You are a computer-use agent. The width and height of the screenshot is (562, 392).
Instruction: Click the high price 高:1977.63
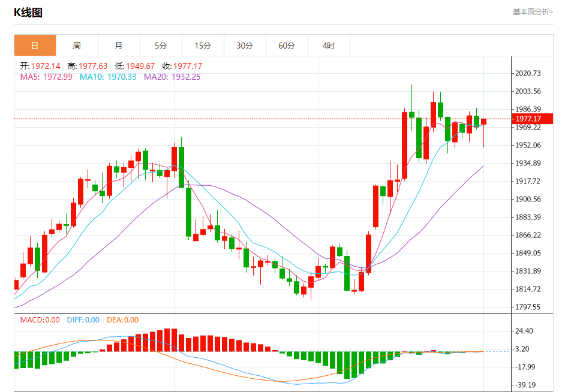pos(88,66)
